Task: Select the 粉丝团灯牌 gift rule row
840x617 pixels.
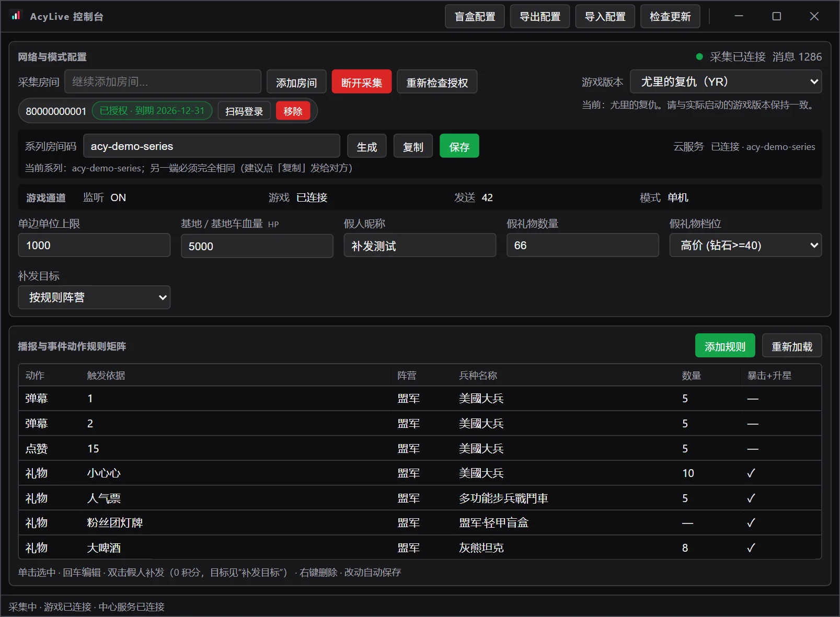Action: [x=420, y=522]
